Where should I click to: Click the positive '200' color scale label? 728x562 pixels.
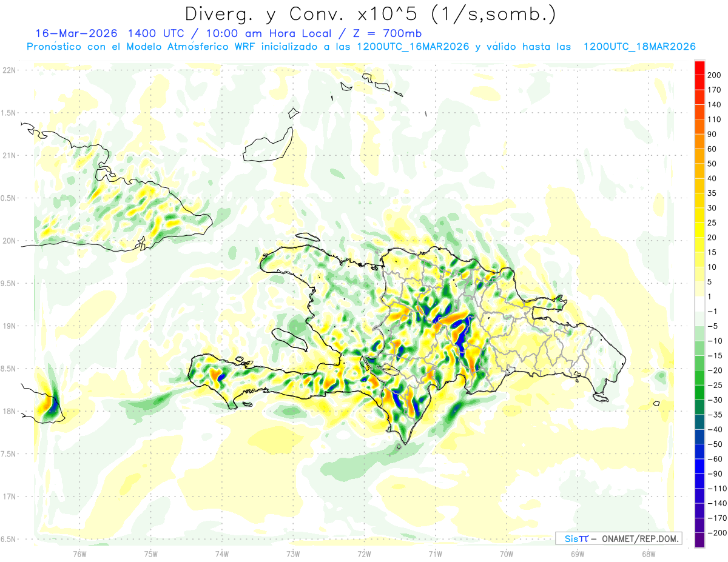(x=714, y=75)
